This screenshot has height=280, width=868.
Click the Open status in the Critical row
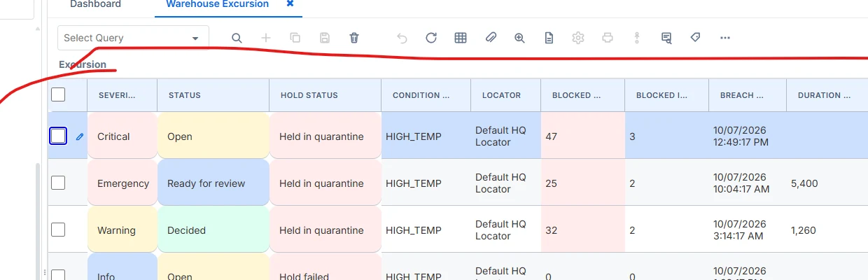tap(213, 135)
